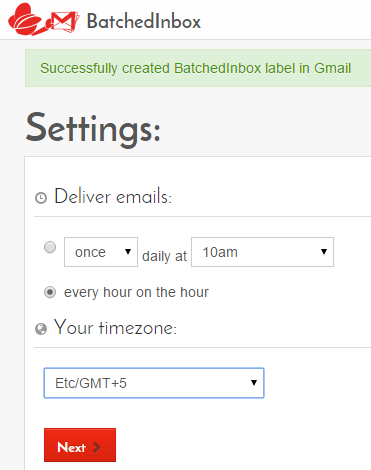Viewport: 371px width, 470px height.
Task: Click the globe icon beside Your timezone
Action: click(x=41, y=329)
